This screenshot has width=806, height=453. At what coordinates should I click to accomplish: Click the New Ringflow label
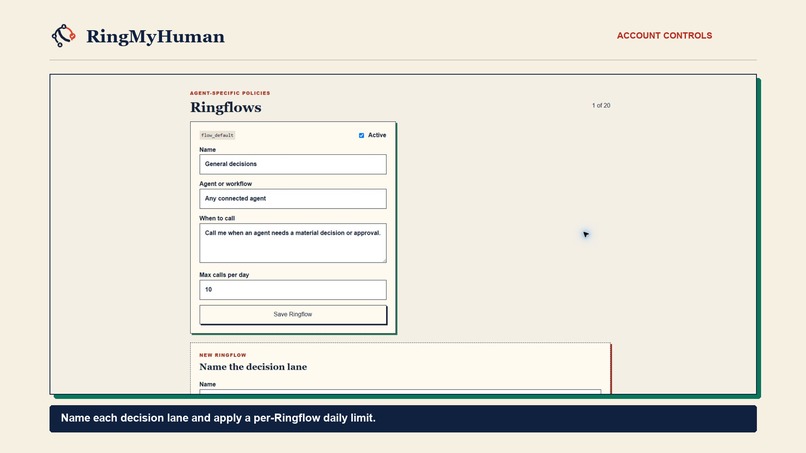point(223,355)
